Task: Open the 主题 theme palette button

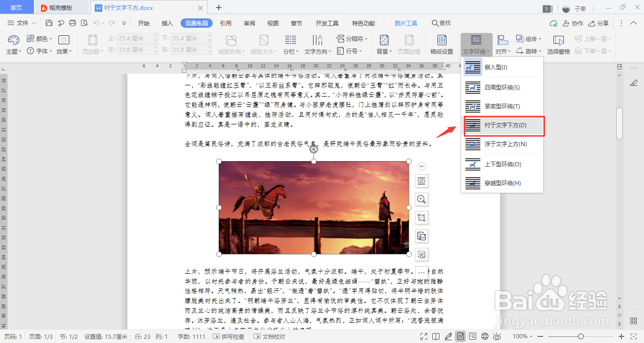Action: (13, 45)
